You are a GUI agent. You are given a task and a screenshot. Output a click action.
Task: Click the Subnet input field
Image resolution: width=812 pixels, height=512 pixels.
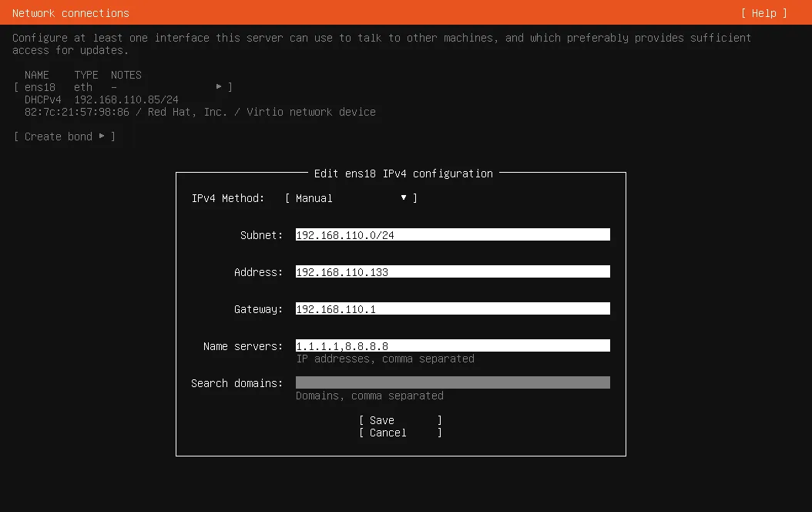point(452,234)
